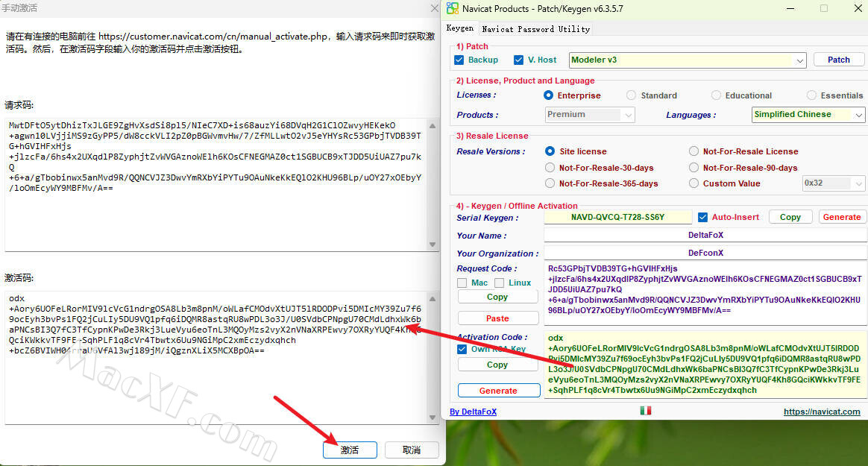Open the Modeler v3 product dropdown
Viewport: 868px width, 466px height.
pos(799,60)
